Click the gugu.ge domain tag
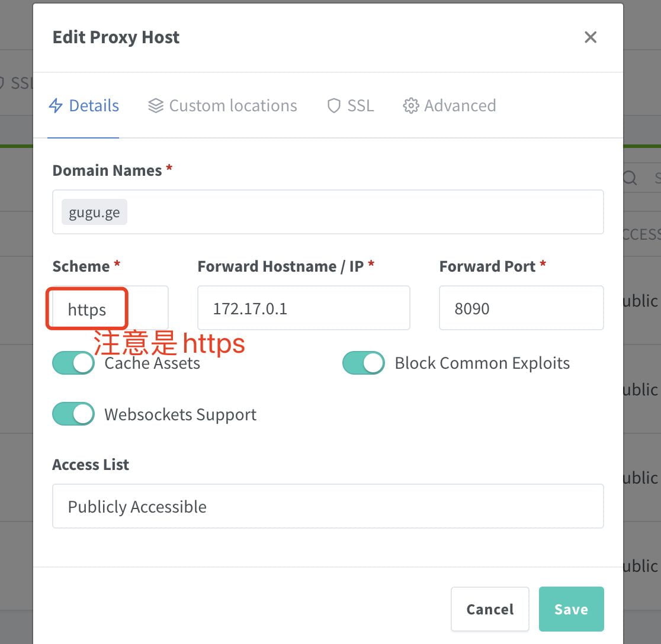 point(94,212)
